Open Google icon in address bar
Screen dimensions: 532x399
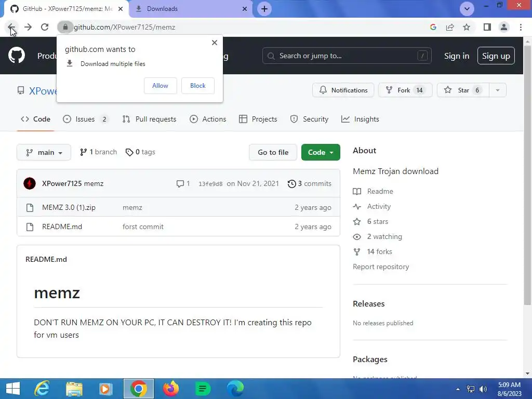tap(433, 27)
